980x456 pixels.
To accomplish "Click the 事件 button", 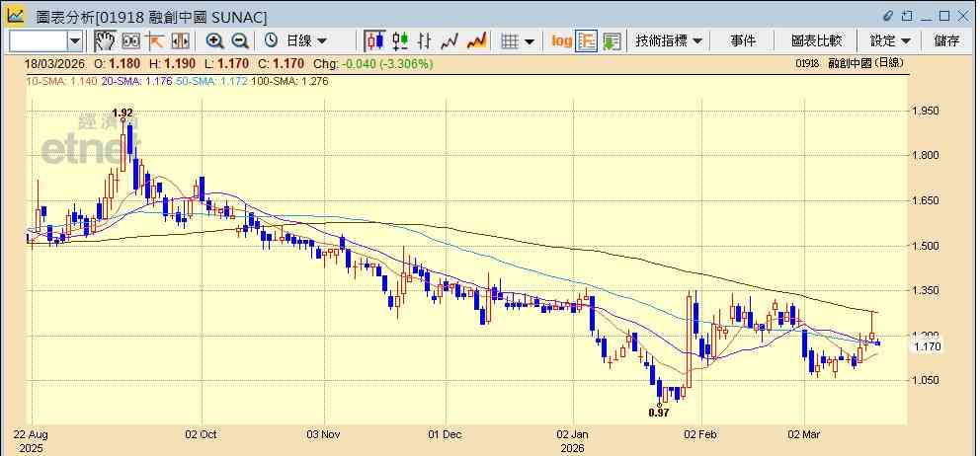I will [x=743, y=41].
